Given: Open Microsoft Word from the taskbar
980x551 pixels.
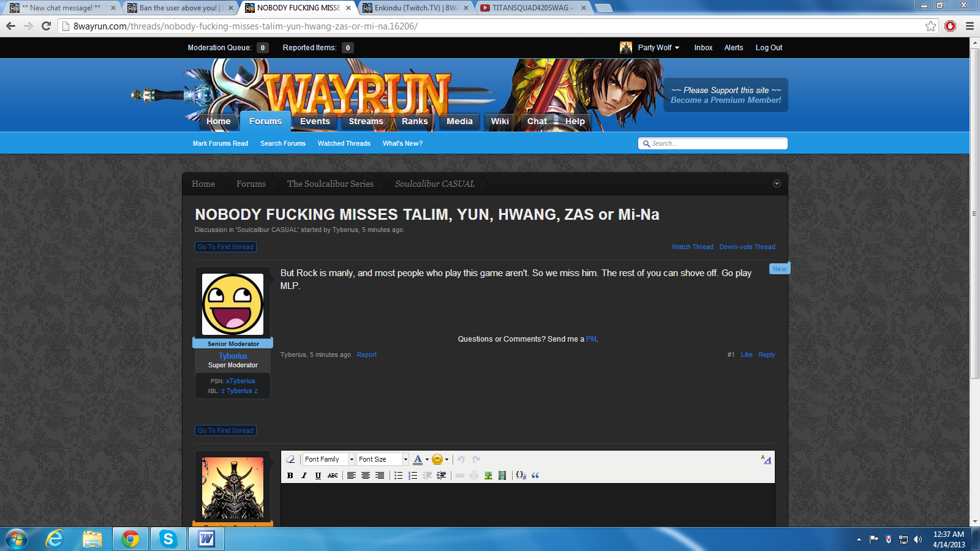Looking at the screenshot, I should [x=206, y=539].
